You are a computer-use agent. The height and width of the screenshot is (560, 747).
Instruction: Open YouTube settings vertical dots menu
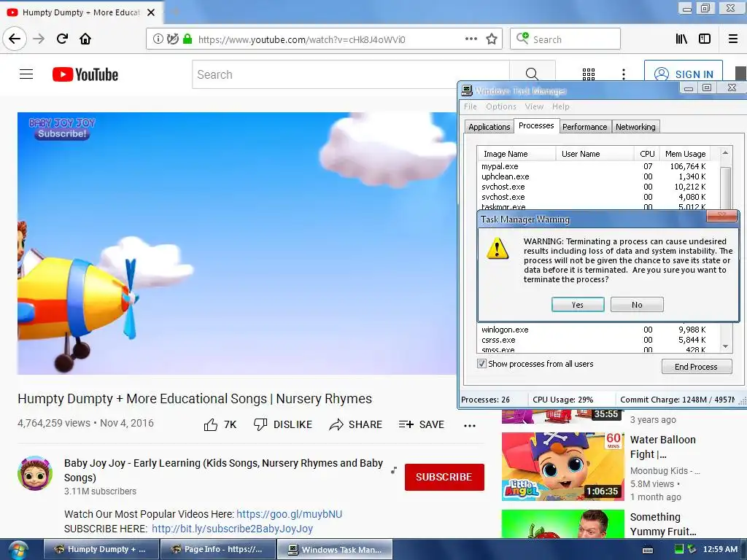coord(624,74)
